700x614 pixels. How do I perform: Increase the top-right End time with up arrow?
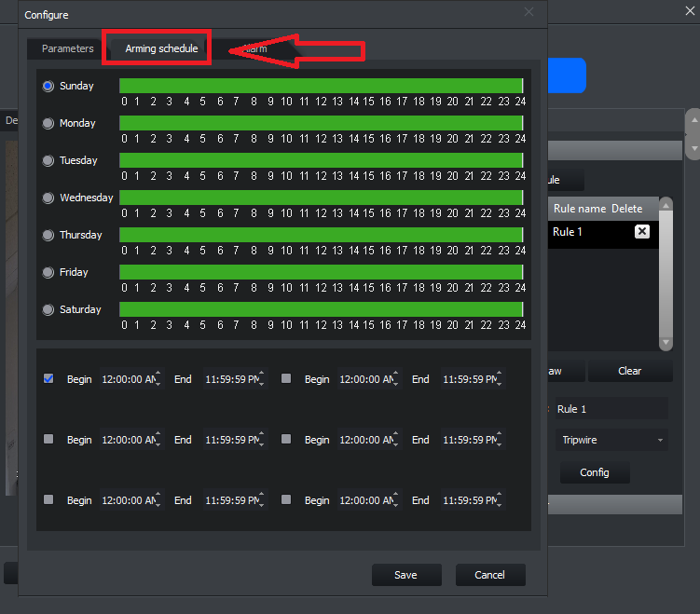click(499, 374)
